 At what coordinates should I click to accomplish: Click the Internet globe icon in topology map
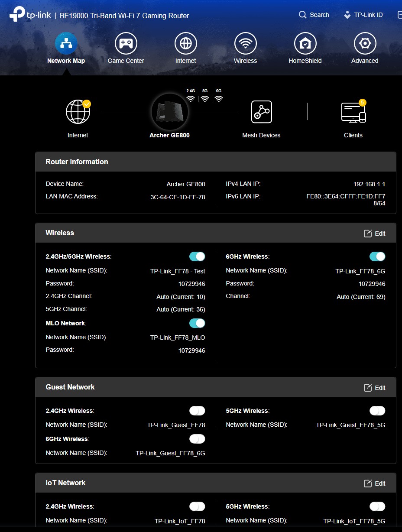(78, 112)
